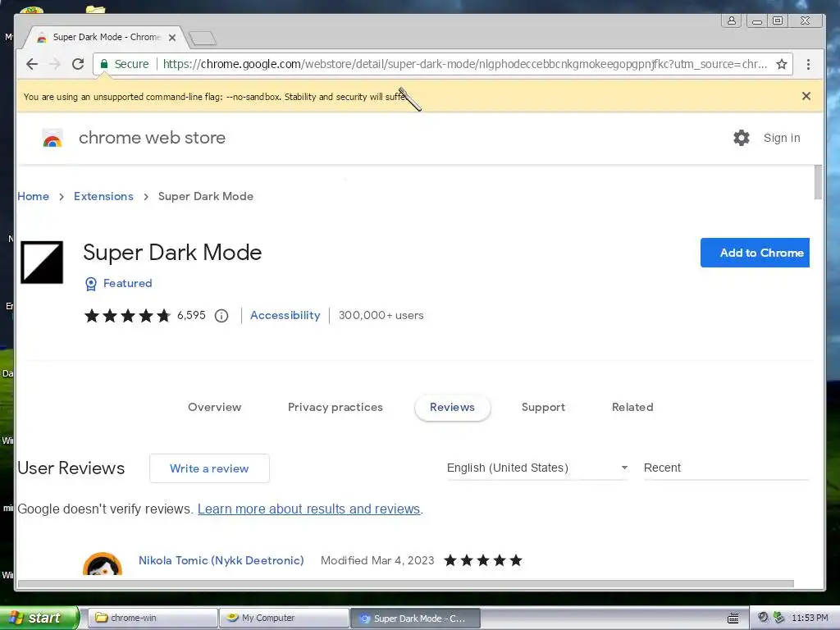
Task: Open Nikola Tomic (Nykk Deetronic) profile link
Action: [221, 560]
